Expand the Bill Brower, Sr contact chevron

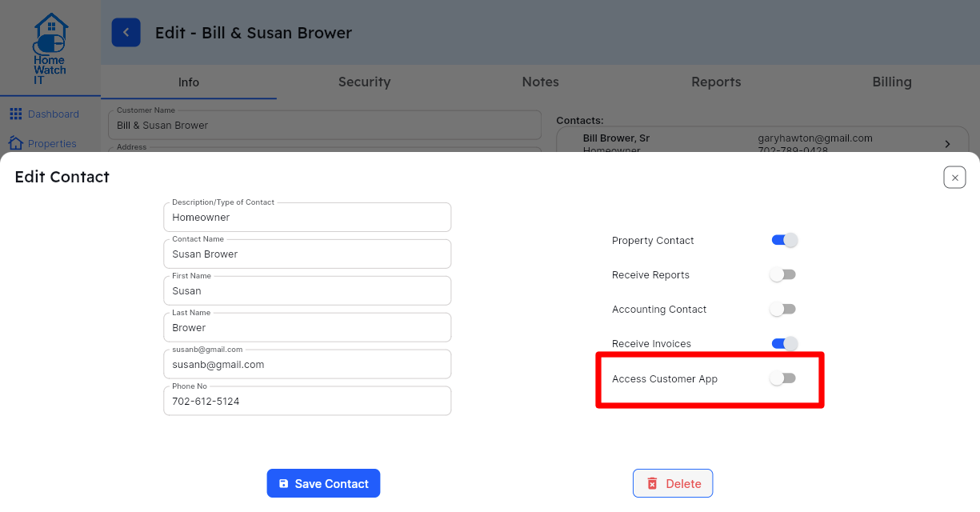[947, 144]
